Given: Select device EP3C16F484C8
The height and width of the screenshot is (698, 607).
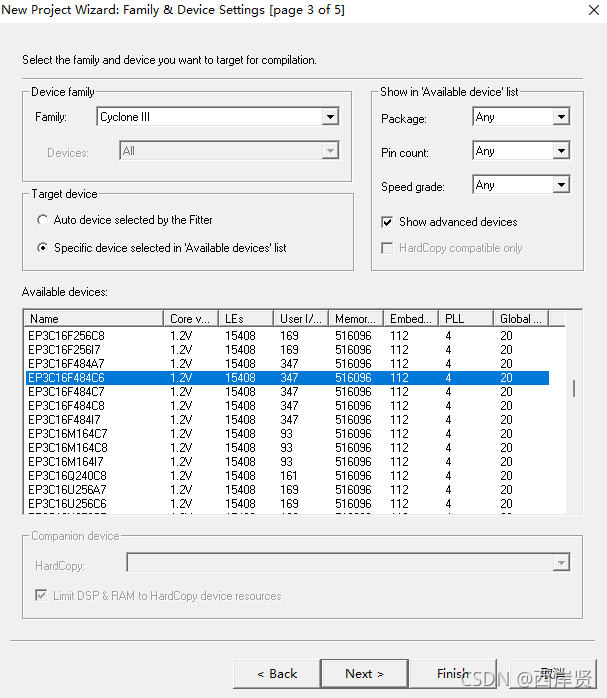Looking at the screenshot, I should pos(287,406).
